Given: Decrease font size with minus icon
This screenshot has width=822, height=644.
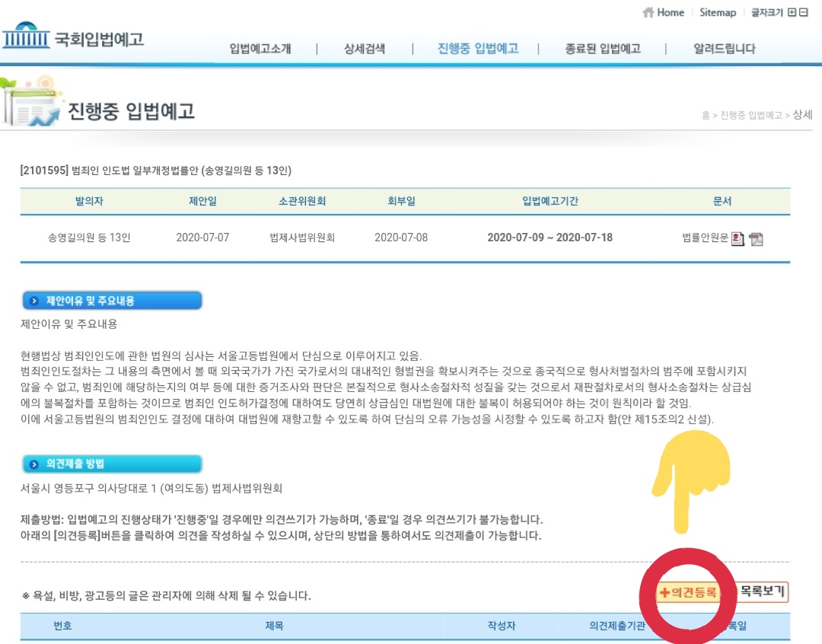Looking at the screenshot, I should [x=804, y=12].
